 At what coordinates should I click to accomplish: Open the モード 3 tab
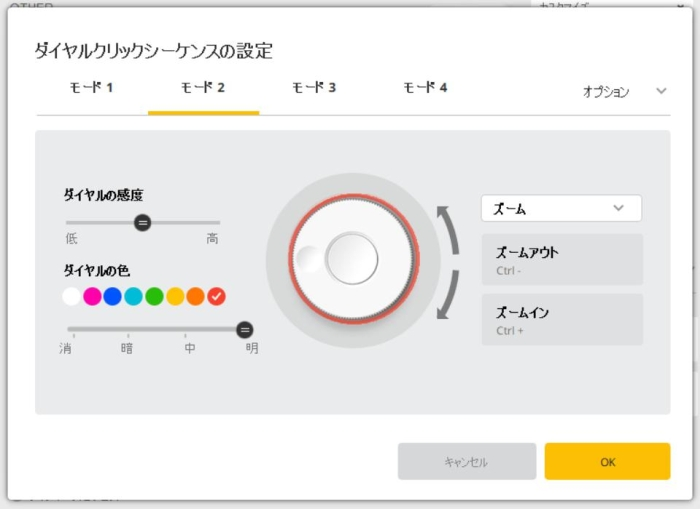tap(314, 88)
